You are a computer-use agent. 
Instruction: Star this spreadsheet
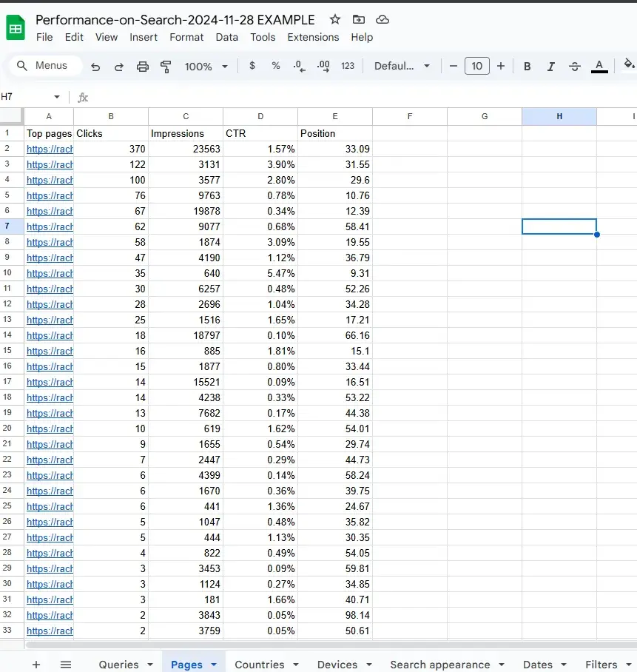pos(335,19)
